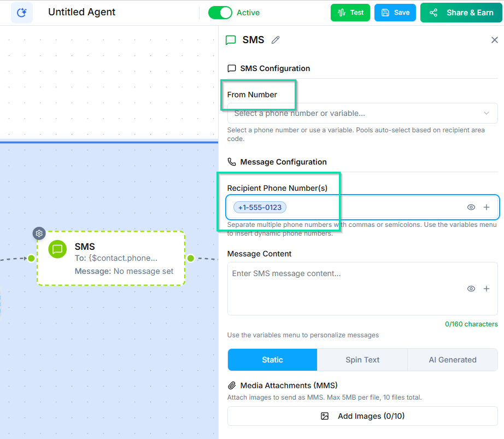504x439 pixels.
Task: Toggle eye preview in Message Content field
Action: tap(471, 289)
